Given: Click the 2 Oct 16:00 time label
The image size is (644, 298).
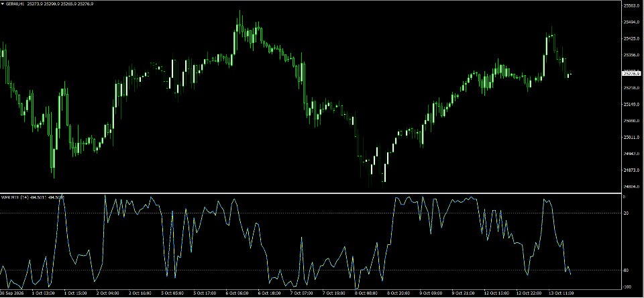Looking at the screenshot, I should click(140, 293).
